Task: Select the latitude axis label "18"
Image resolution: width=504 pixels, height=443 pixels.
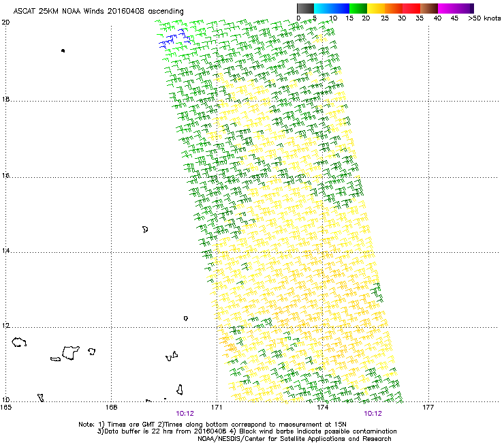Action: [x=5, y=99]
